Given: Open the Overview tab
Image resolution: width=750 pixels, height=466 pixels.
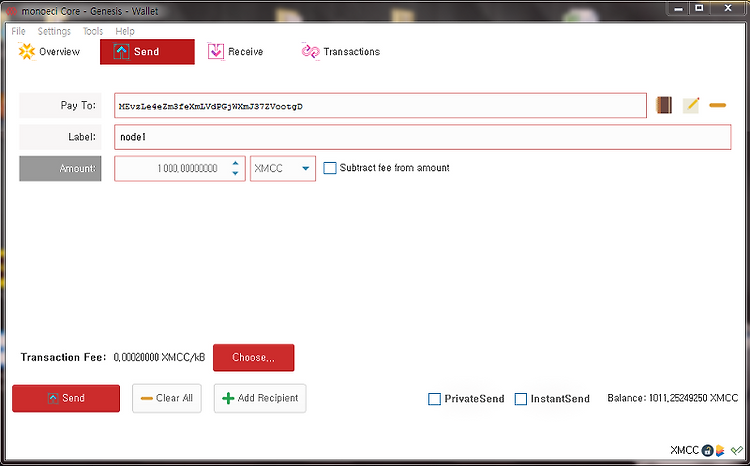Looking at the screenshot, I should [x=49, y=52].
